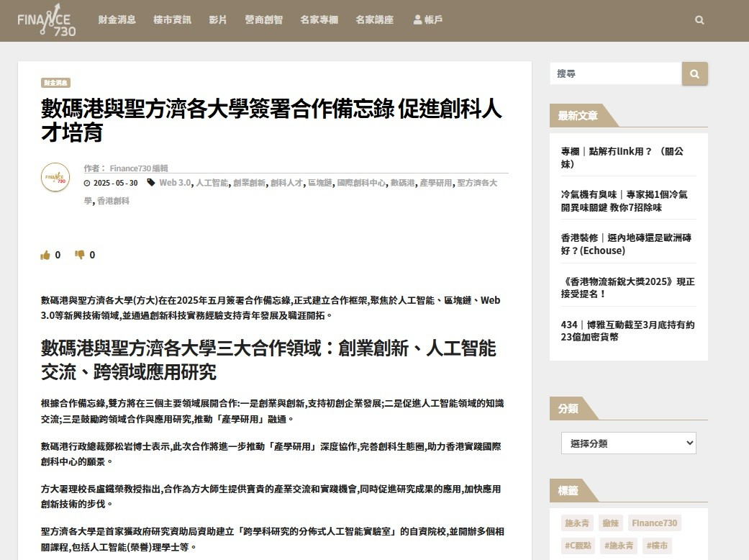The width and height of the screenshot is (749, 560).
Task: Open the author link Finance730 編輯
Action: [x=139, y=168]
